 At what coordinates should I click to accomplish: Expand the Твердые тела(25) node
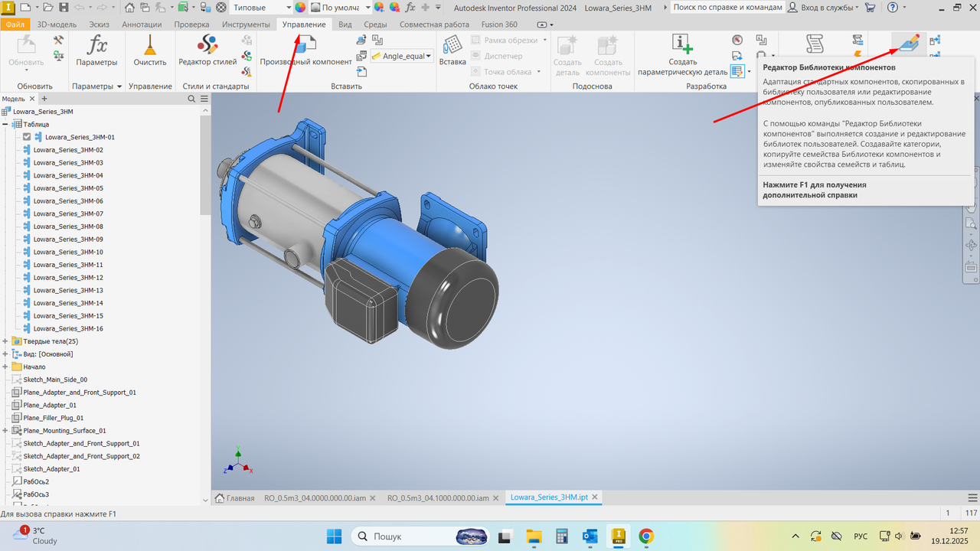pyautogui.click(x=5, y=341)
